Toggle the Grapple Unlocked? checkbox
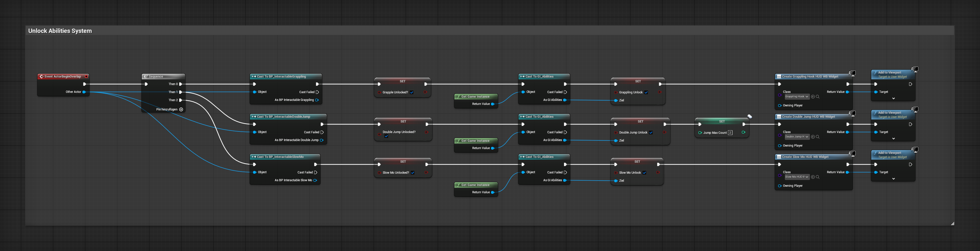The image size is (980, 251). (x=412, y=92)
